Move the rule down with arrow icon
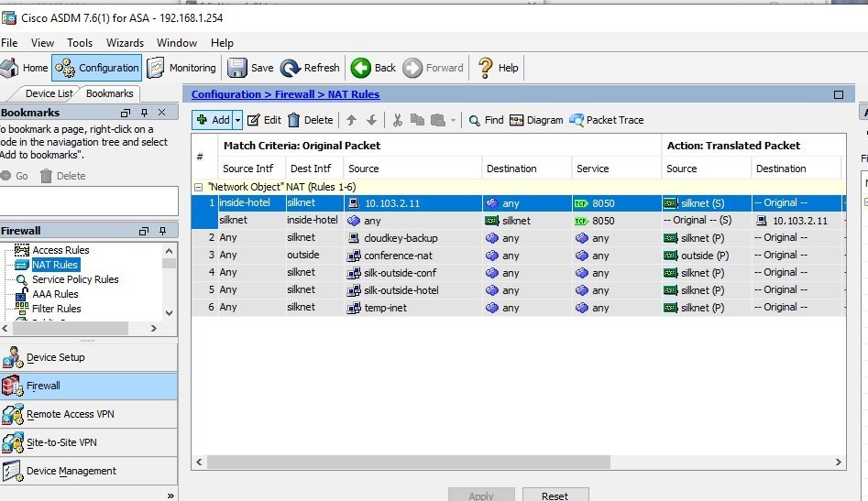Screen dimensions: 868x501 point(371,120)
